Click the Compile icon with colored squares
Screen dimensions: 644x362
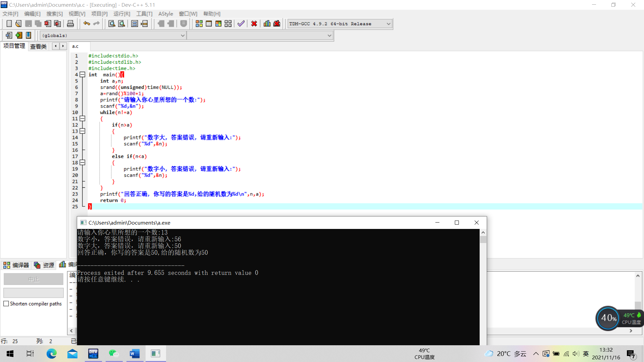coord(199,24)
